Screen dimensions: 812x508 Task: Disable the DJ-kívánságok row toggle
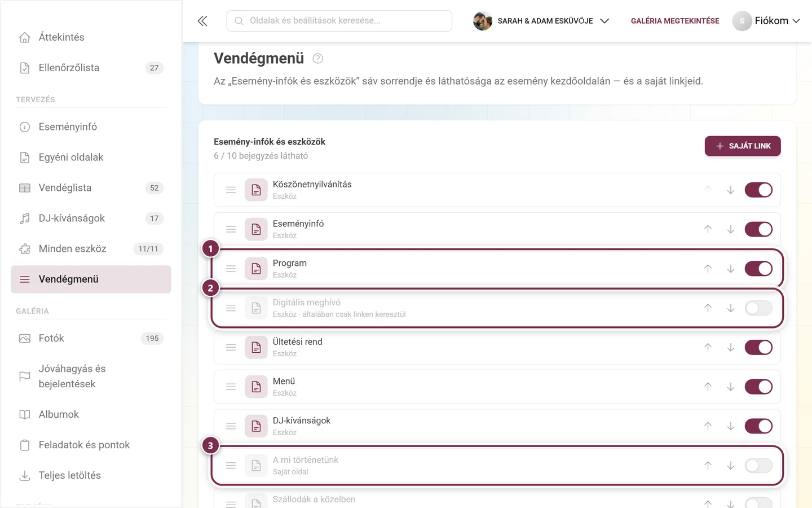[758, 426]
